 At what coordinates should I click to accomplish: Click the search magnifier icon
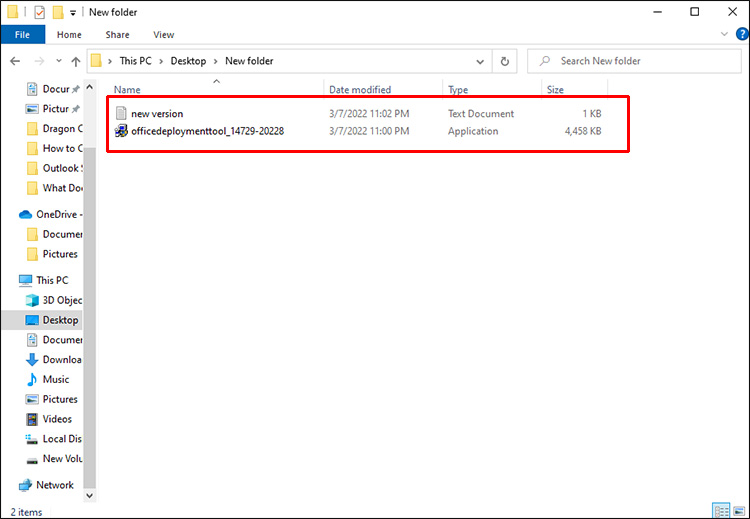544,61
